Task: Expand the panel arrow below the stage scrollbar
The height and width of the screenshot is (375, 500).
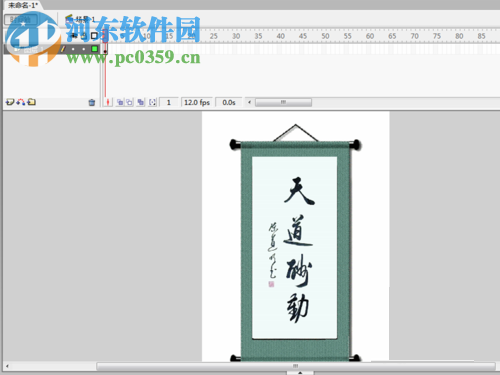Action: pyautogui.click(x=300, y=373)
